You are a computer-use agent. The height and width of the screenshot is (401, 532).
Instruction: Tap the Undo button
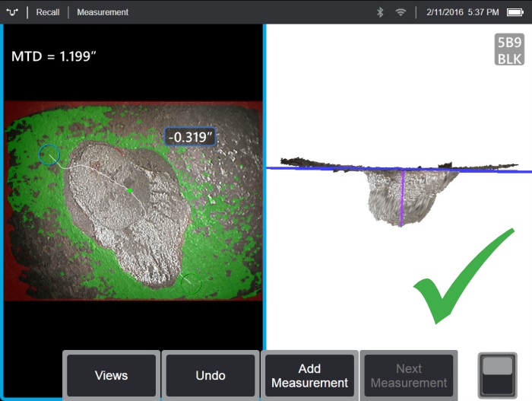tap(211, 375)
